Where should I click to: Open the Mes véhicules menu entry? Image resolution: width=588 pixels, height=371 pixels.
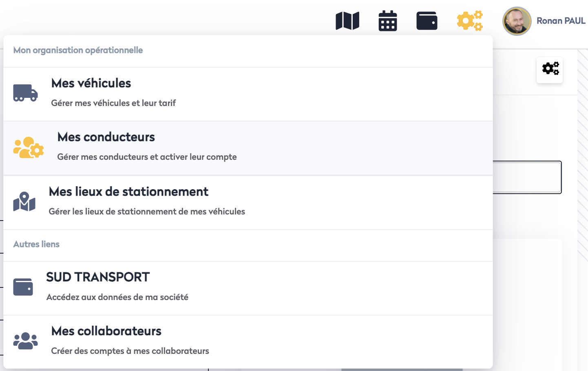point(91,84)
